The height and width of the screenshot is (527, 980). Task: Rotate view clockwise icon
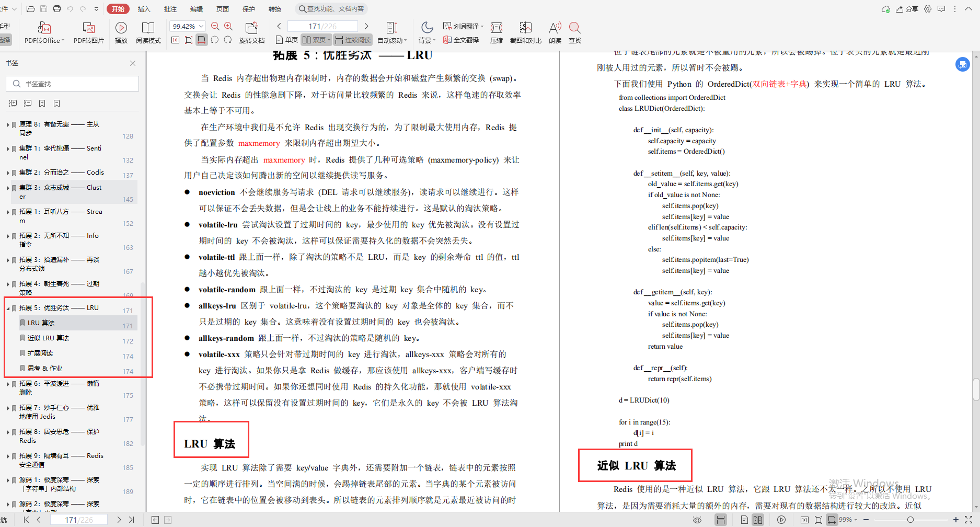pyautogui.click(x=228, y=40)
